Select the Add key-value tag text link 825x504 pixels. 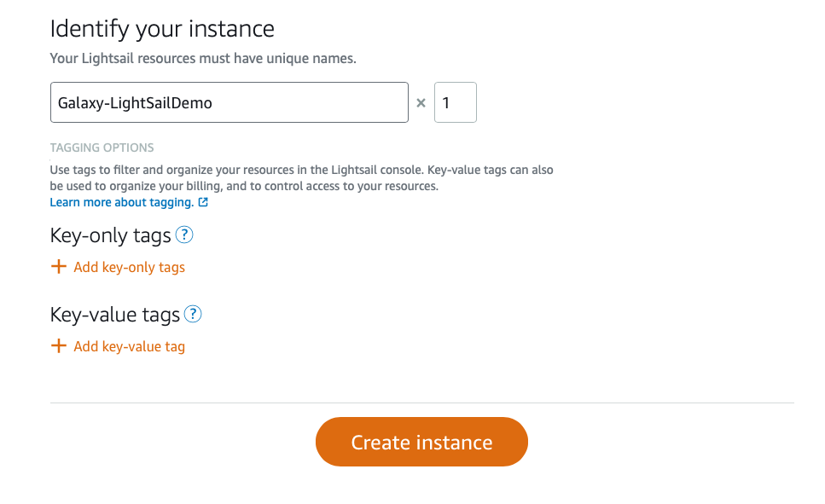click(x=130, y=347)
